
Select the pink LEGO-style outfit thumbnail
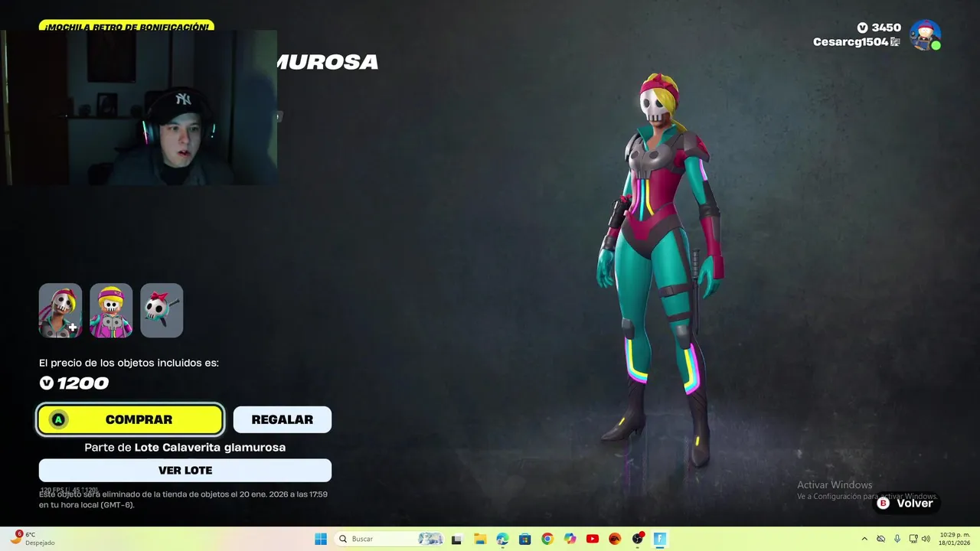tap(111, 311)
